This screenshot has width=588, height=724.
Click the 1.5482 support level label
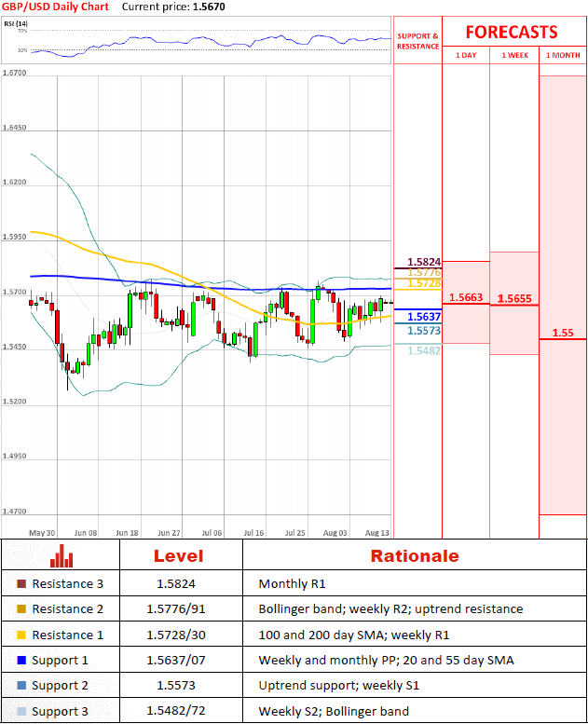[424, 351]
